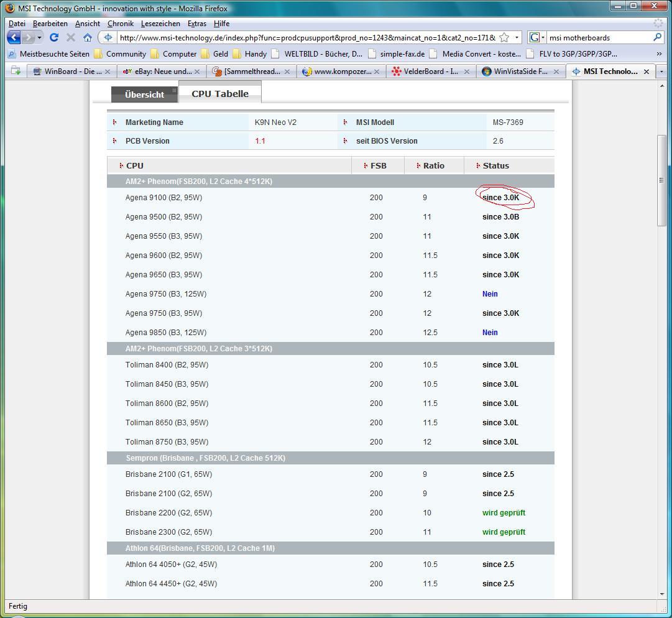Viewport: 672px width, 618px height.
Task: Click the scrollbar up arrow
Action: click(661, 86)
